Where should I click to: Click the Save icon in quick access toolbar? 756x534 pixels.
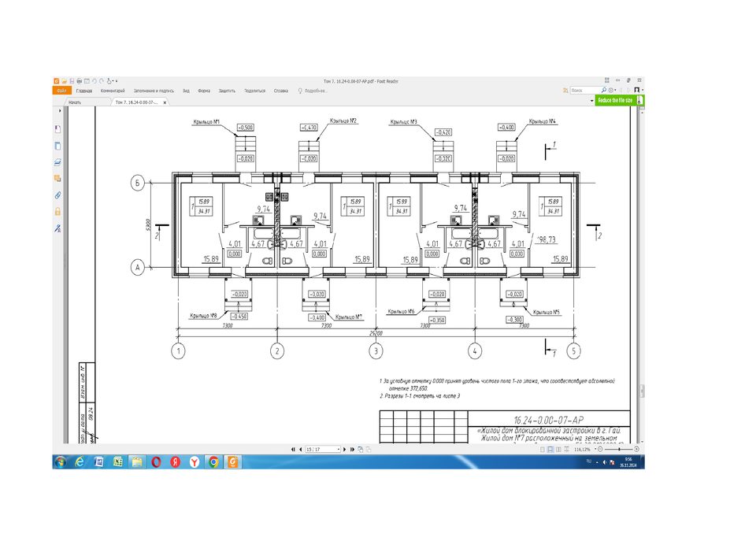click(72, 81)
